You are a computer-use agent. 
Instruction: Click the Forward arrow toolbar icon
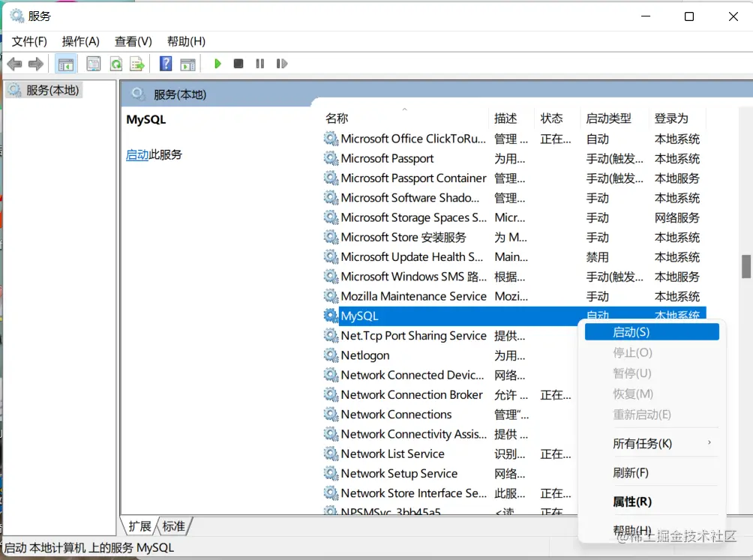click(x=36, y=64)
